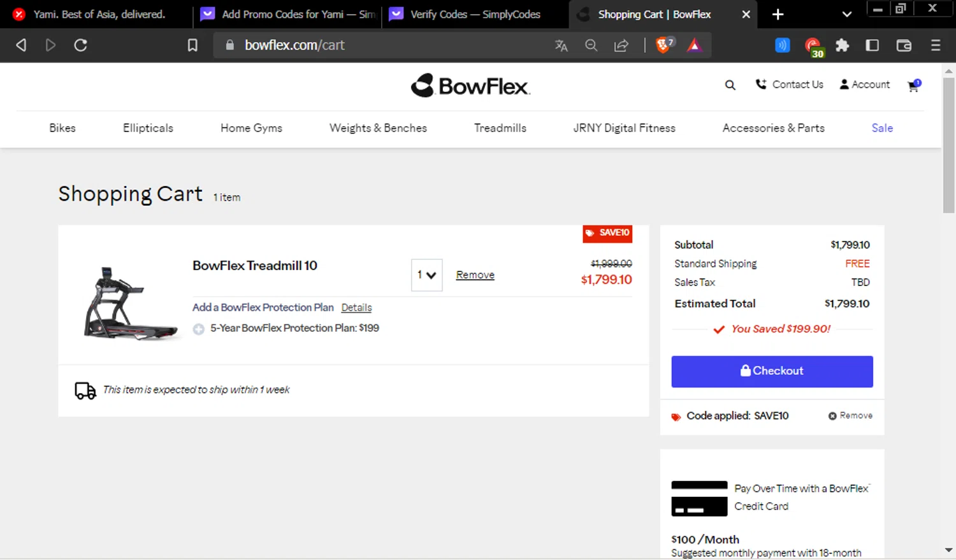Click the BowFlex logo

tap(470, 85)
